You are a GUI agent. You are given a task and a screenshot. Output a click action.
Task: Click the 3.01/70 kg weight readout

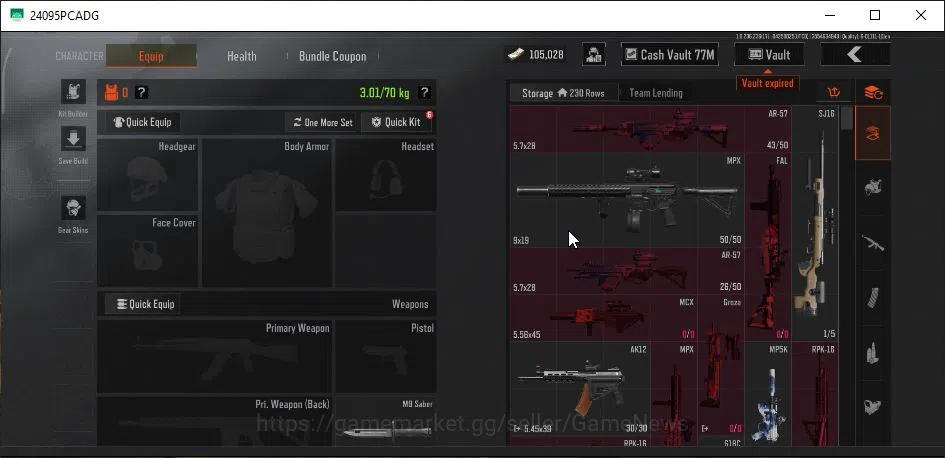pos(385,93)
